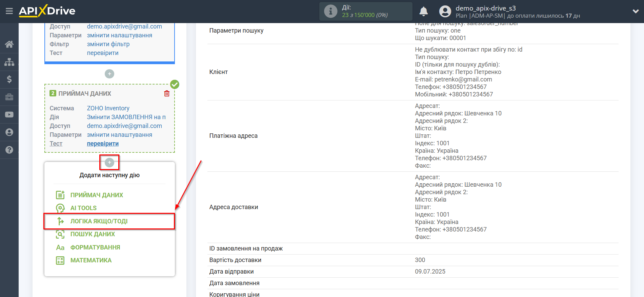Click the 'Дата замовлення' row label

[234, 283]
